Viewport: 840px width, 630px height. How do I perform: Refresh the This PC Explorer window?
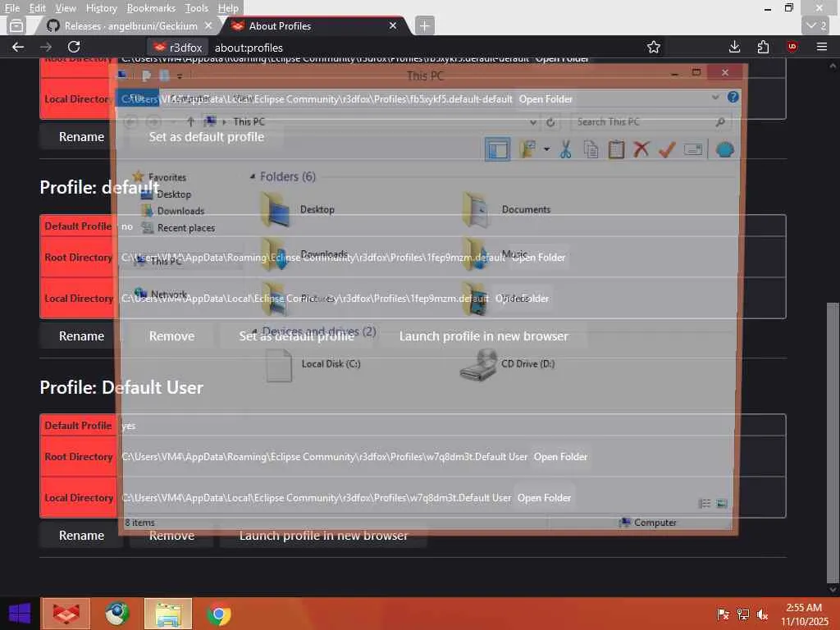(550, 122)
